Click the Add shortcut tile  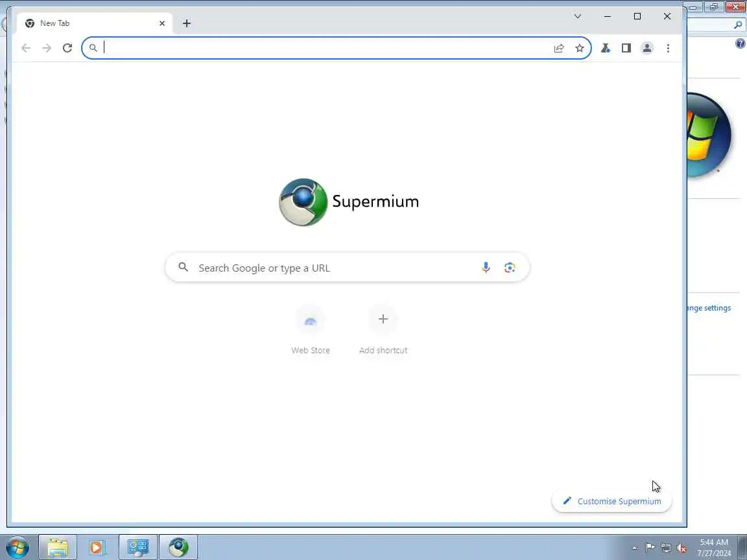tap(383, 330)
